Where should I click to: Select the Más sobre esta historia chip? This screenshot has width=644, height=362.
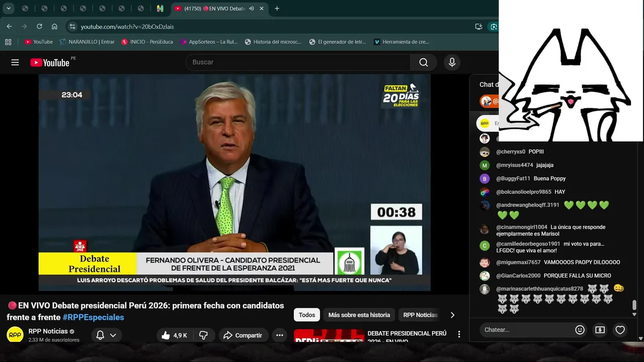(x=359, y=315)
